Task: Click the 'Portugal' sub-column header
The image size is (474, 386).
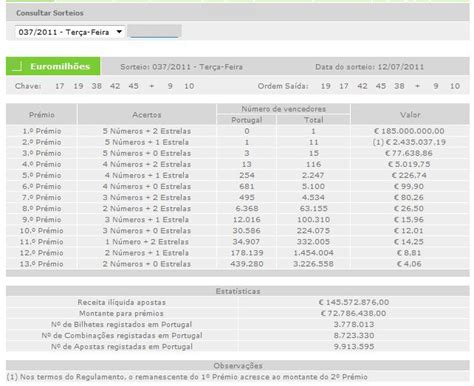Action: click(x=247, y=120)
